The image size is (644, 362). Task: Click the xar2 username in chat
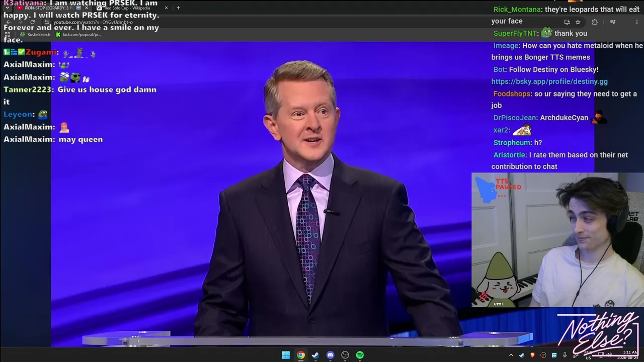click(x=501, y=130)
